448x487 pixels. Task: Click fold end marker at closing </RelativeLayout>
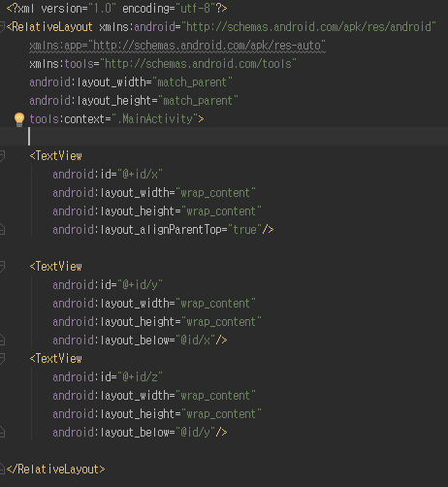click(2, 469)
